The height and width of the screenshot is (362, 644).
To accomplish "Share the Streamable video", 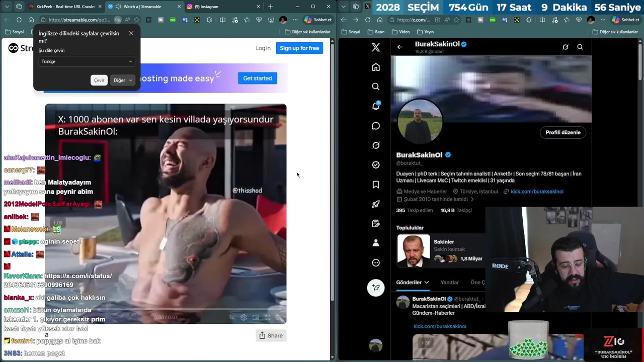I will point(271,336).
